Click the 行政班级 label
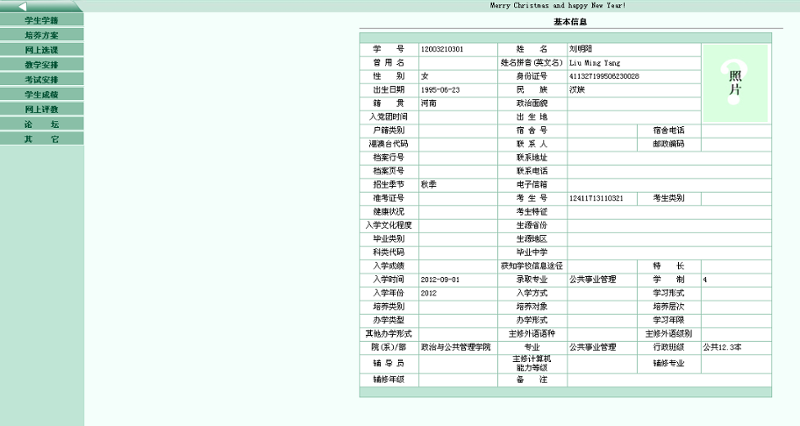Screen dimensions: 800x426 [669, 347]
